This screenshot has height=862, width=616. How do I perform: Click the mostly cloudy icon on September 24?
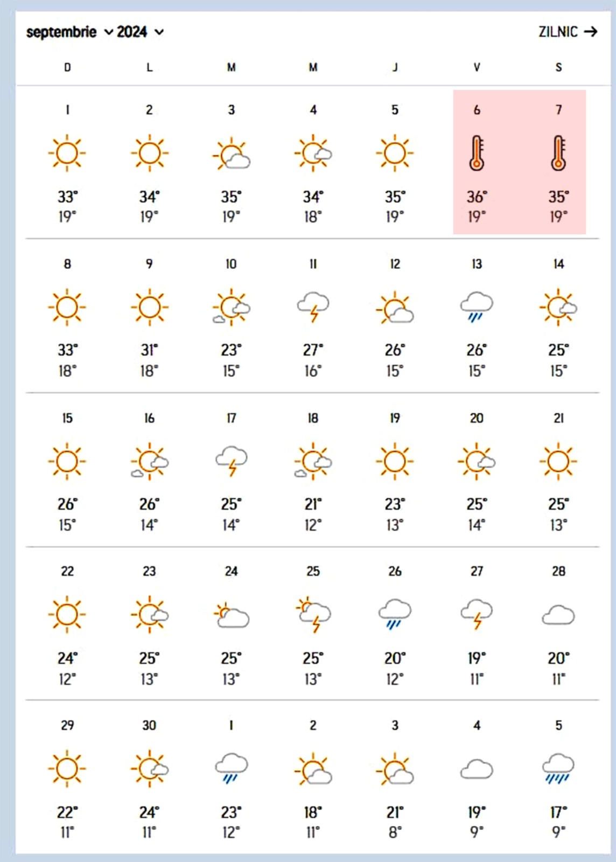[232, 616]
